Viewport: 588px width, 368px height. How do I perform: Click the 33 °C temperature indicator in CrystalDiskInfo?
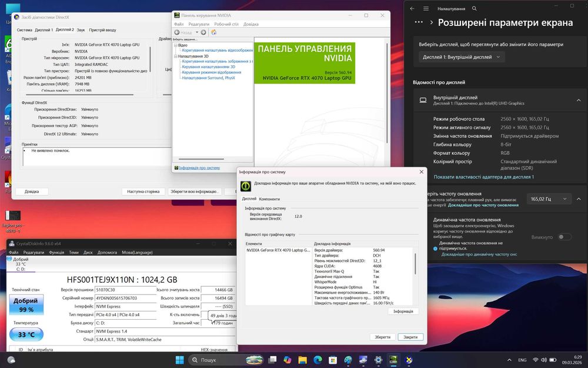click(26, 334)
